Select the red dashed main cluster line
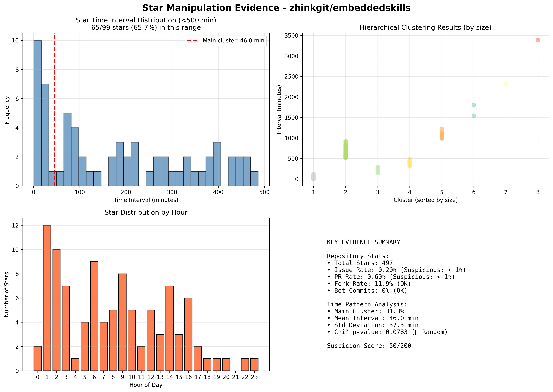This screenshot has width=553, height=392. coord(55,110)
